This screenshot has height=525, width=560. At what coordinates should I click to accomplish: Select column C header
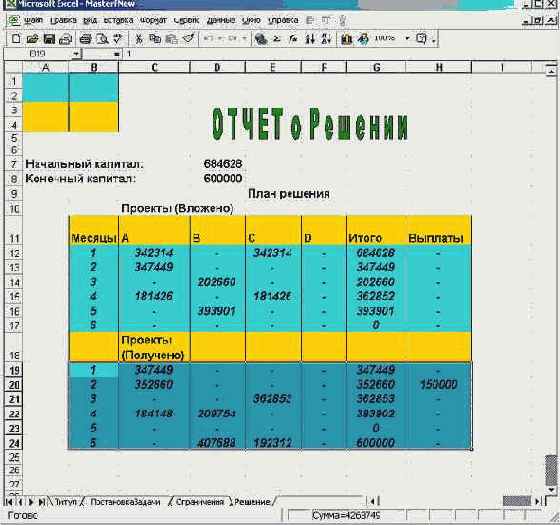154,68
